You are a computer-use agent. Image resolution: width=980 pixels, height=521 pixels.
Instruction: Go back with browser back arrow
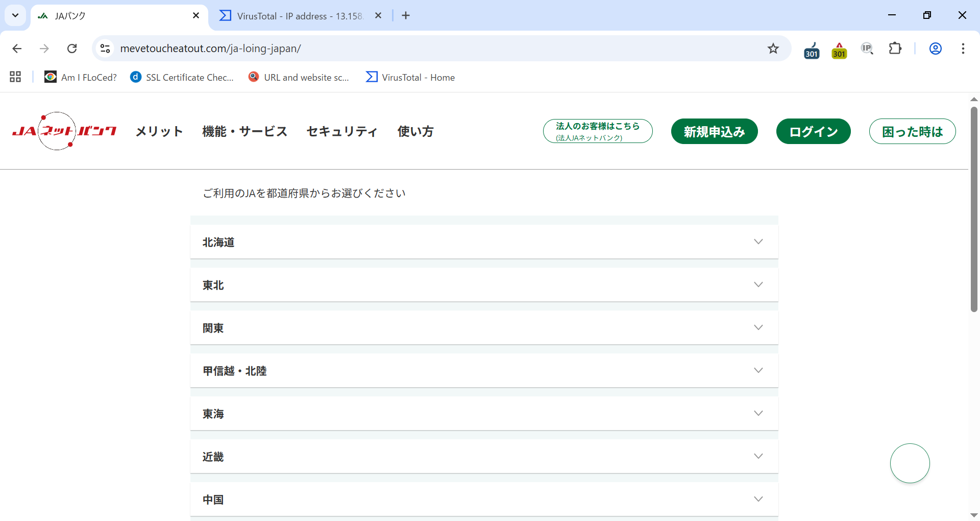pyautogui.click(x=17, y=49)
